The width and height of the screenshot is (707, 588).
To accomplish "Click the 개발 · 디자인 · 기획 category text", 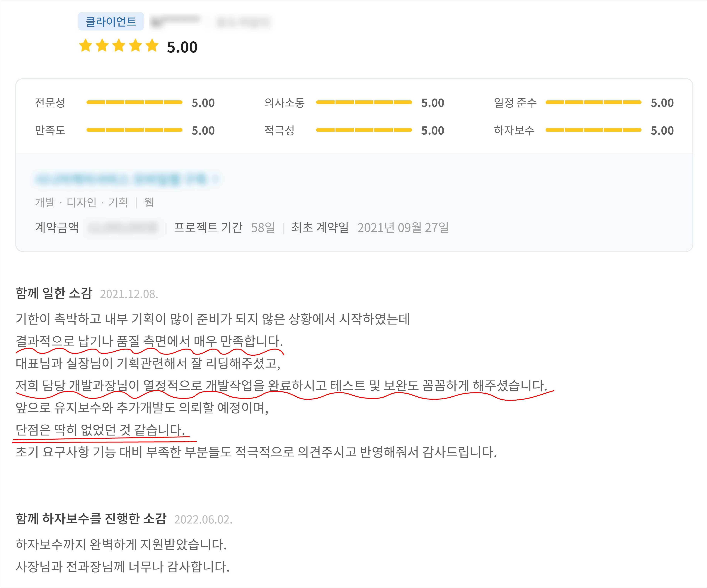I will (81, 202).
